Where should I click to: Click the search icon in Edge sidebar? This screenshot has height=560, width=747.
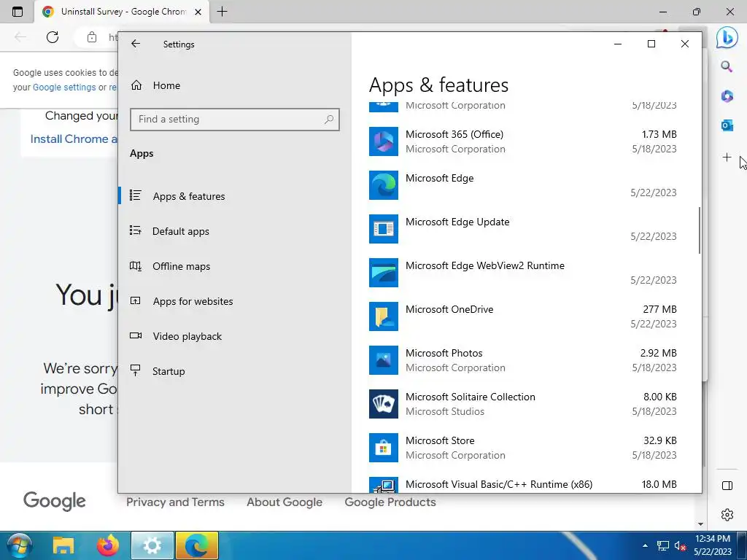[x=727, y=66]
